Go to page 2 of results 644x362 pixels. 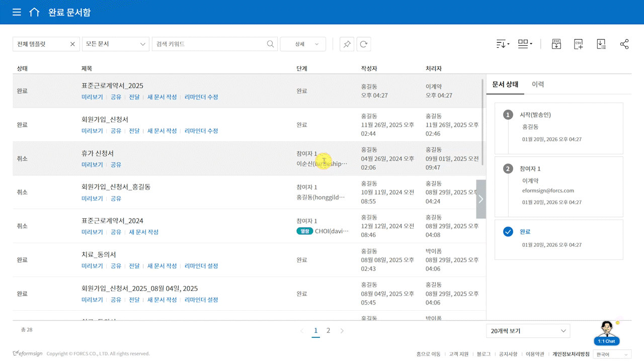tap(329, 331)
